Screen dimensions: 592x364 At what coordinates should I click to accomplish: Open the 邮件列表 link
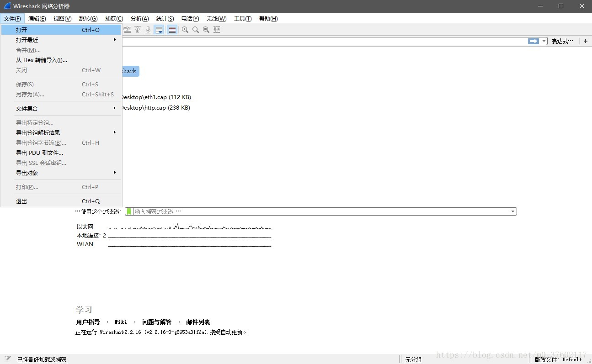(x=198, y=322)
